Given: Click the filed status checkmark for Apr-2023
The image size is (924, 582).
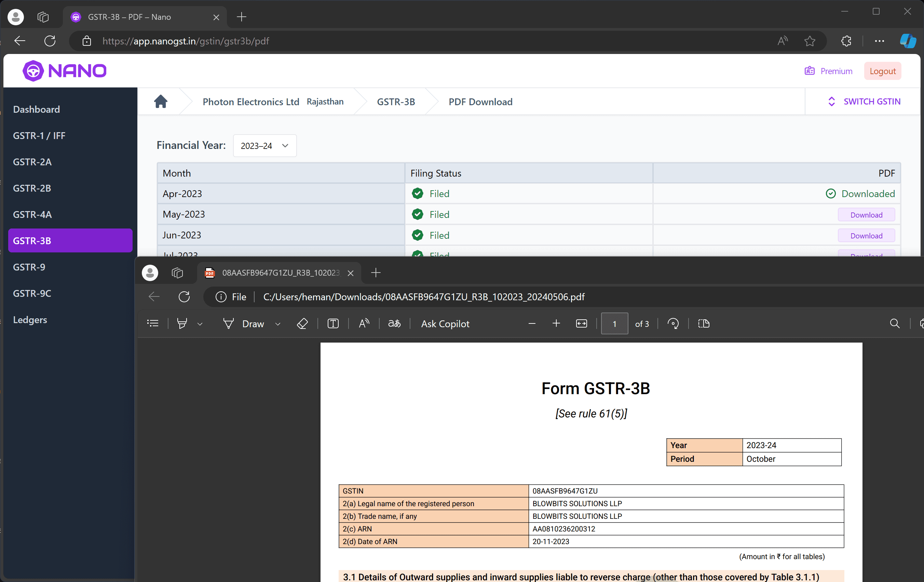Looking at the screenshot, I should tap(417, 193).
